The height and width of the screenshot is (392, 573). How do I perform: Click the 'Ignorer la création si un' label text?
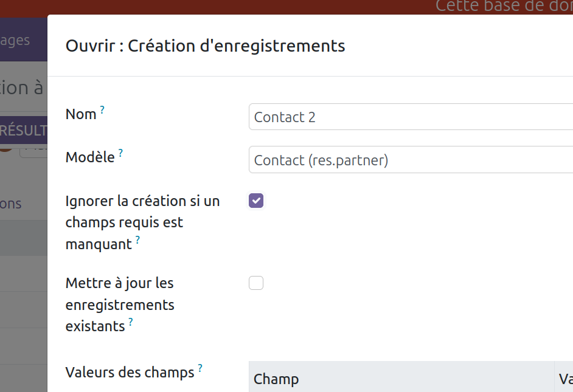(x=142, y=201)
